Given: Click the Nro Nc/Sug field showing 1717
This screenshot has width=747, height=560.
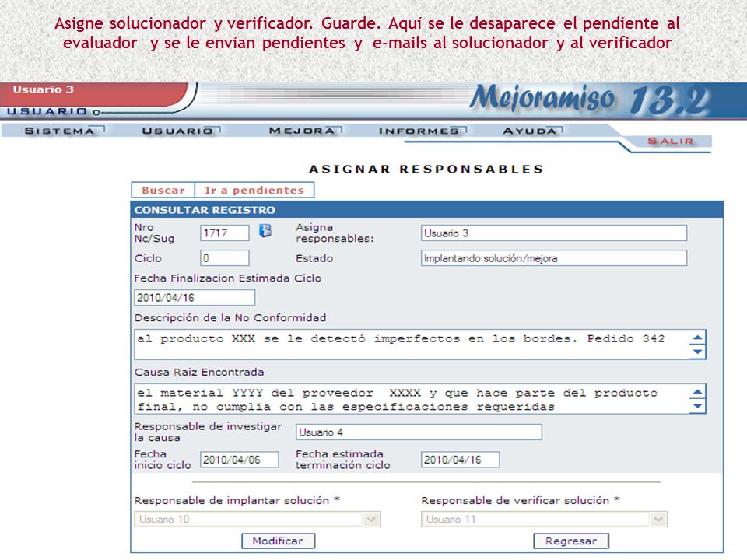Looking at the screenshot, I should (x=224, y=233).
